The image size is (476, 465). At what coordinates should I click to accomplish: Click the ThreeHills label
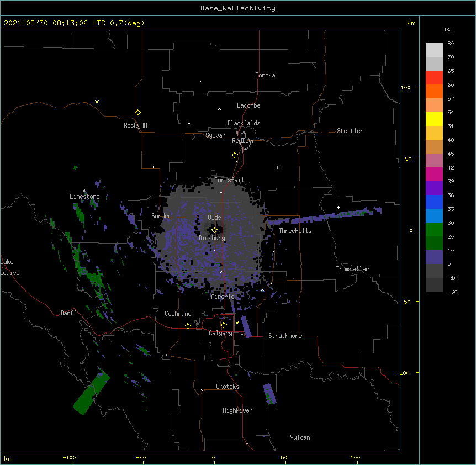(295, 231)
